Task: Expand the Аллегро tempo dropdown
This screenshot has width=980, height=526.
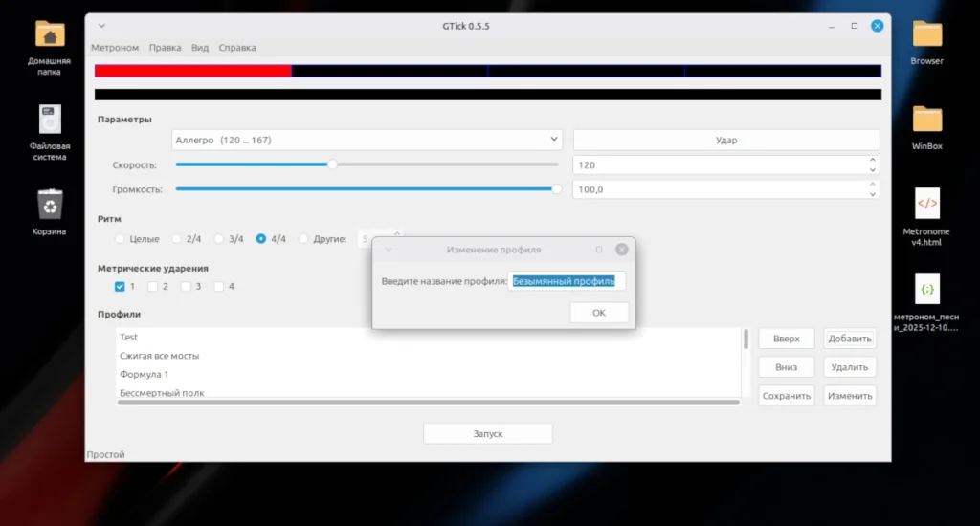Action: click(367, 140)
